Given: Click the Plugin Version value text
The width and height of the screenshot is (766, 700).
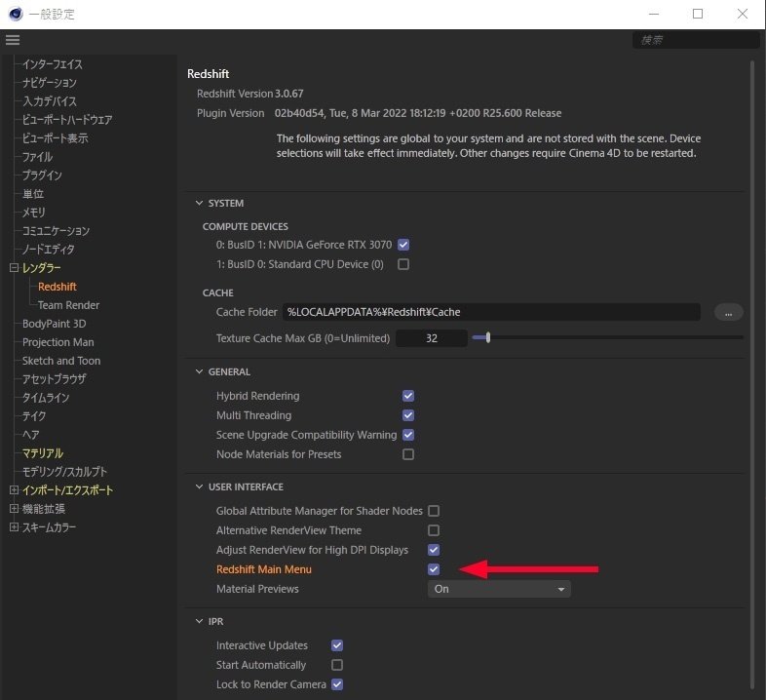Looking at the screenshot, I should (418, 113).
